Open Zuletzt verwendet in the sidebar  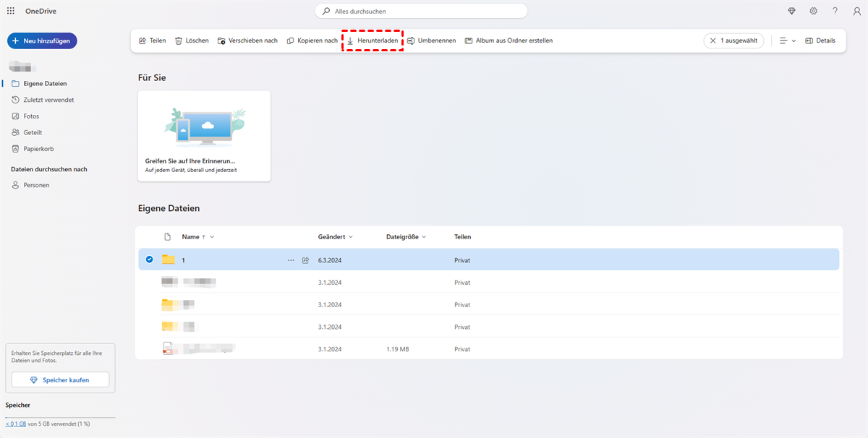[x=48, y=100]
